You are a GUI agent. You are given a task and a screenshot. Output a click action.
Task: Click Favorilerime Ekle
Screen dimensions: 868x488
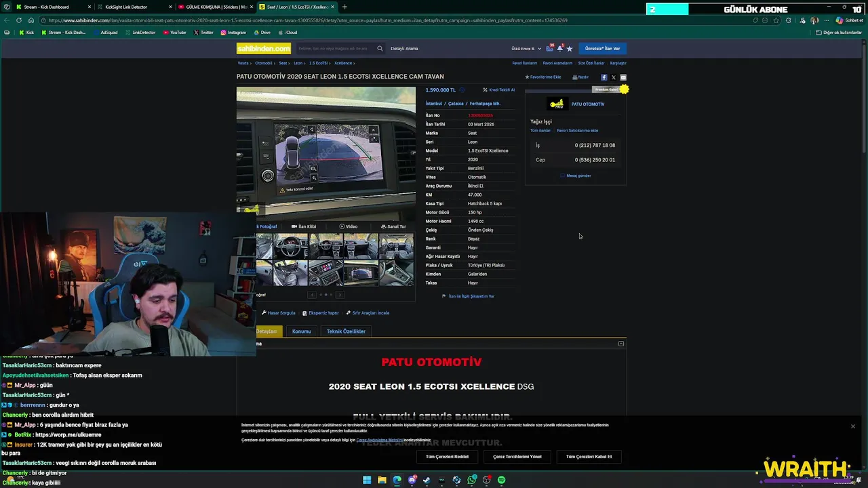(x=543, y=77)
